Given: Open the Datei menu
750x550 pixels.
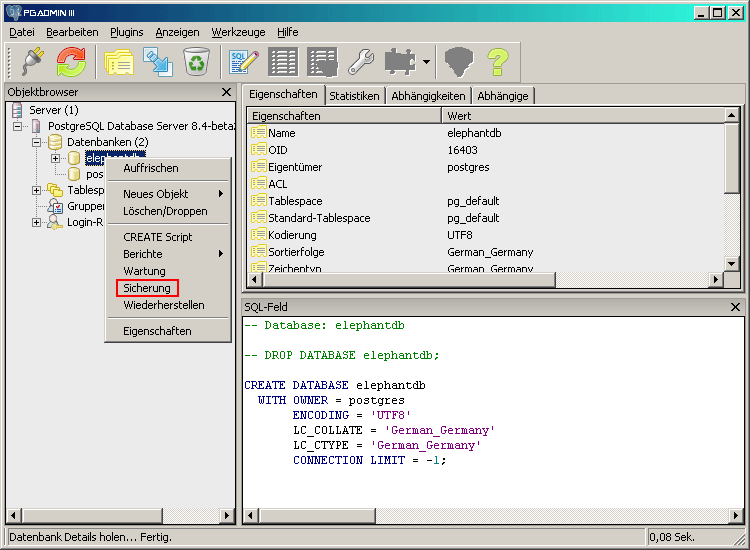Looking at the screenshot, I should [x=22, y=32].
